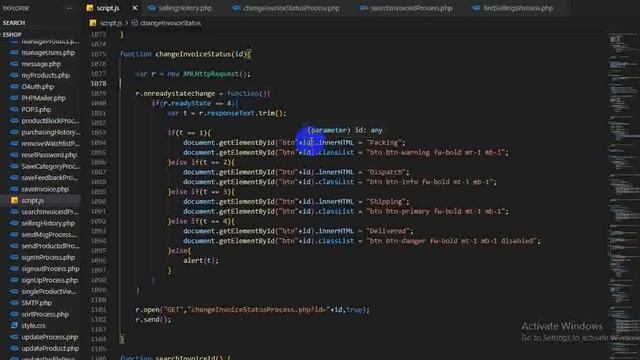
Task: Click the "r.send();" line
Action: tap(153, 320)
